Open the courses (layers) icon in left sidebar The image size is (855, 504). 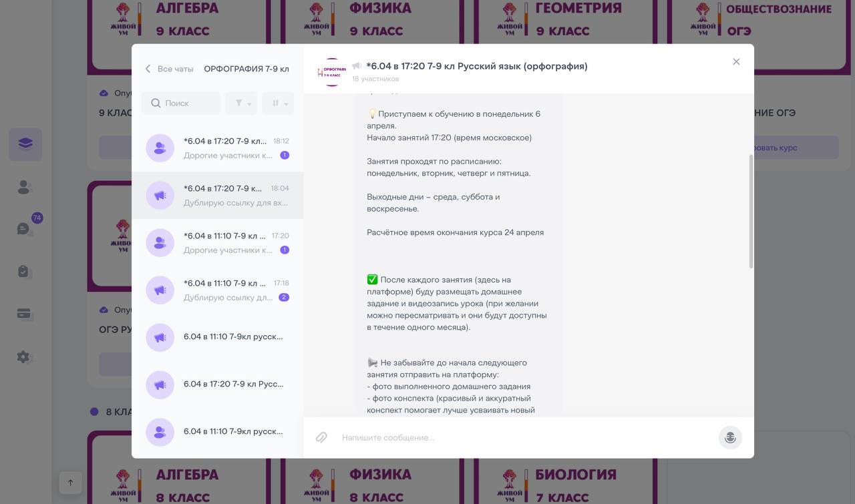[x=25, y=144]
